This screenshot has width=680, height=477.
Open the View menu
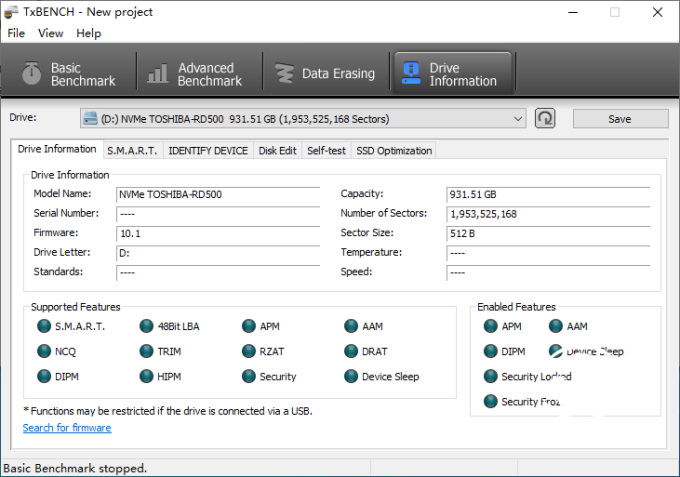click(50, 33)
